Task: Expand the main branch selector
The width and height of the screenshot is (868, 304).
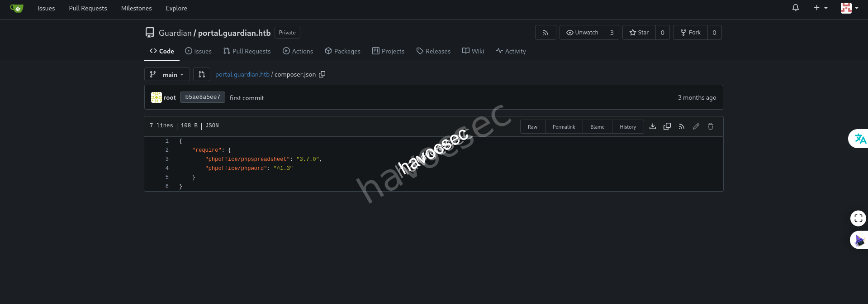Action: (x=167, y=74)
